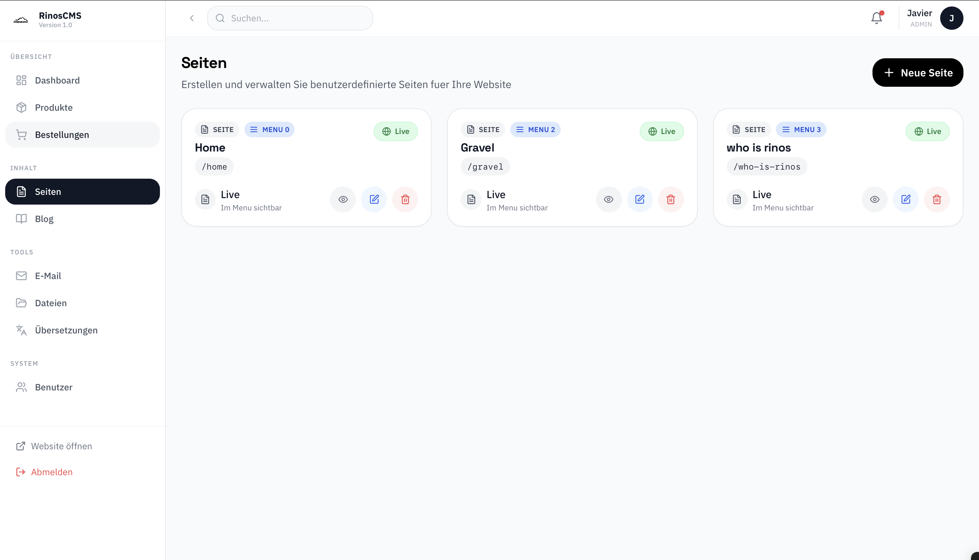Image resolution: width=979 pixels, height=560 pixels.
Task: Click the Dashboard grid icon
Action: pyautogui.click(x=21, y=80)
